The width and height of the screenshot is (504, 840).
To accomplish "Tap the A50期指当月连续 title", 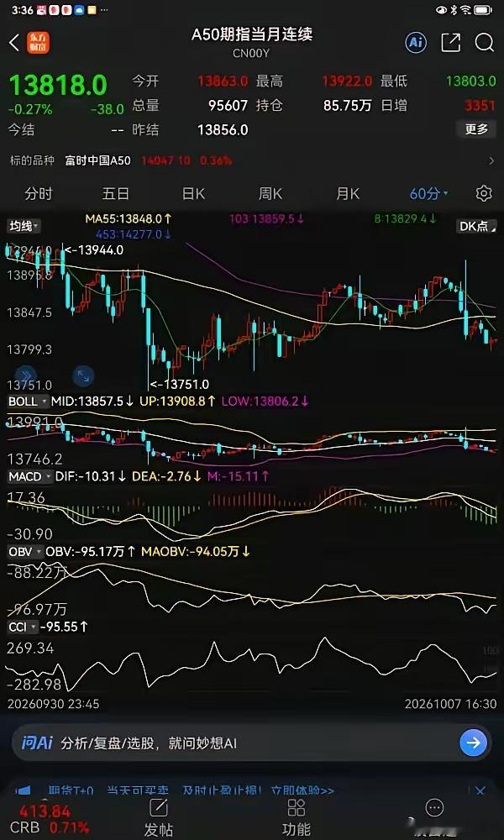I will pos(252,34).
